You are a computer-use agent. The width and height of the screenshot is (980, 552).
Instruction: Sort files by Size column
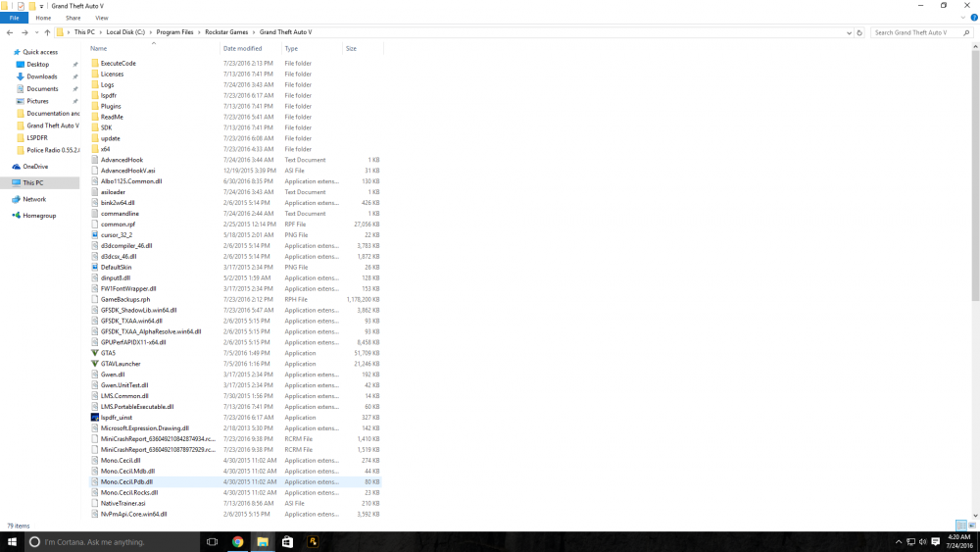(x=351, y=48)
